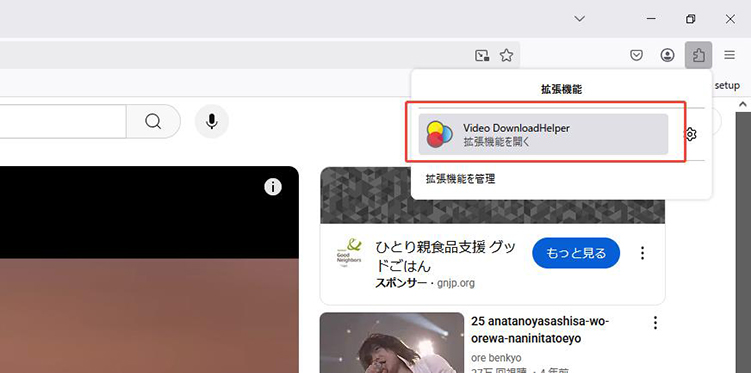Image resolution: width=751 pixels, height=373 pixels.
Task: Open the sponsored ad three-dot menu
Action: 643,253
